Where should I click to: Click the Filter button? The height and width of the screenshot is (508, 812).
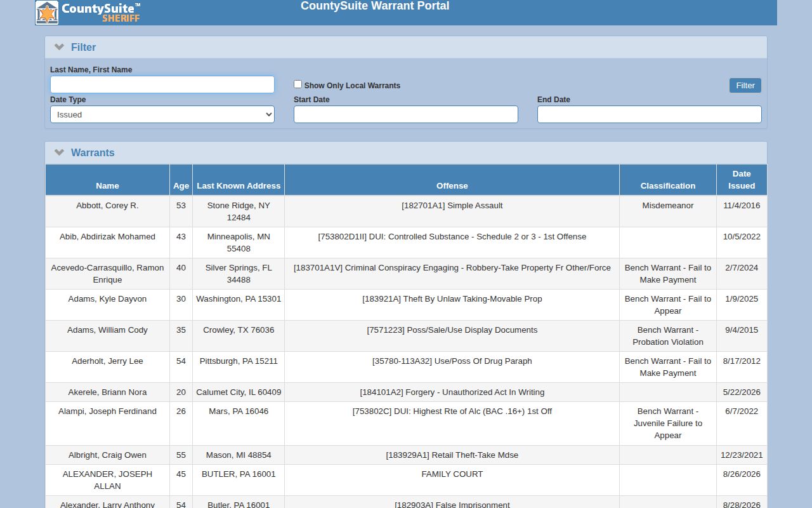click(x=745, y=86)
